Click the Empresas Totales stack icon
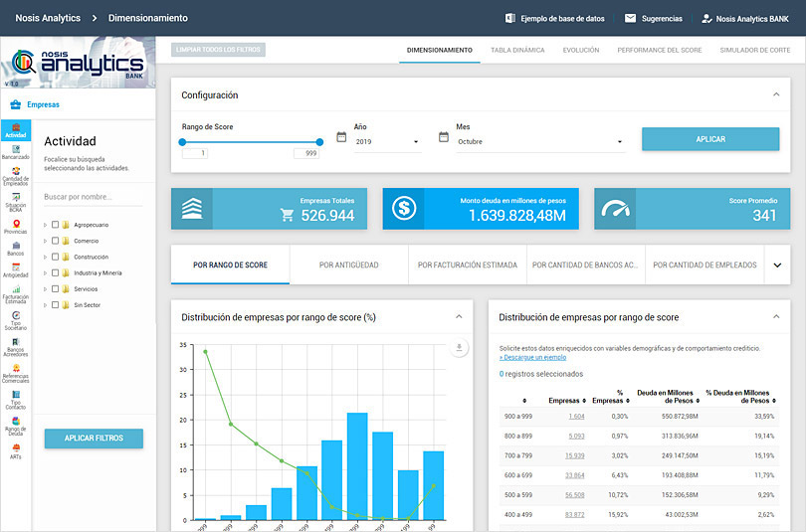 click(x=192, y=209)
